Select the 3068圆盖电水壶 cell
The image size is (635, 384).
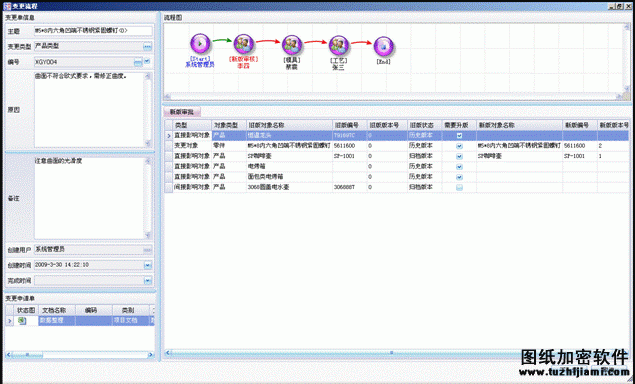pos(289,188)
